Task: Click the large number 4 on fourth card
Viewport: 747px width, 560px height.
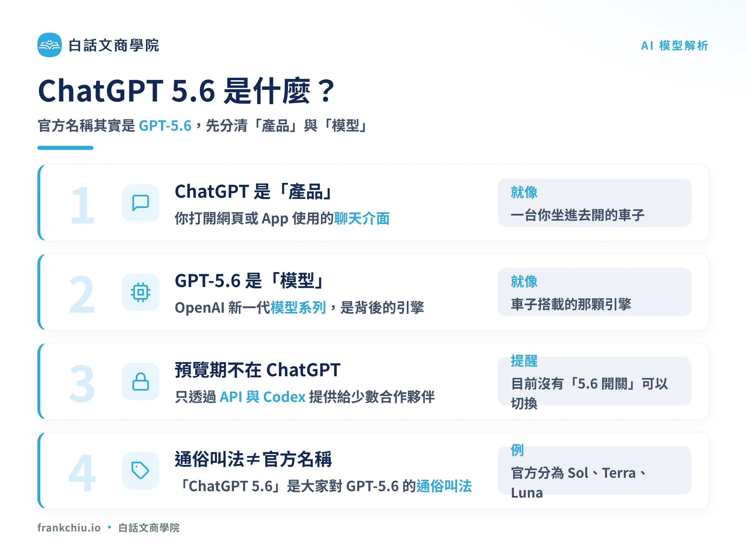Action: [x=82, y=473]
